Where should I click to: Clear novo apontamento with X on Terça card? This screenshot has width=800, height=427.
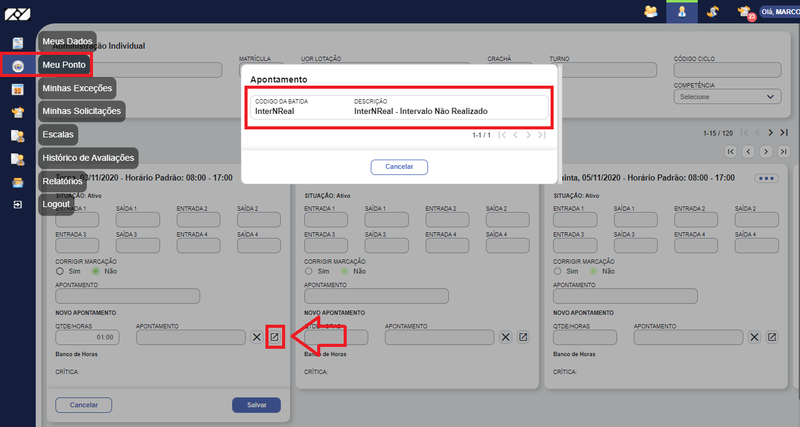(x=257, y=337)
